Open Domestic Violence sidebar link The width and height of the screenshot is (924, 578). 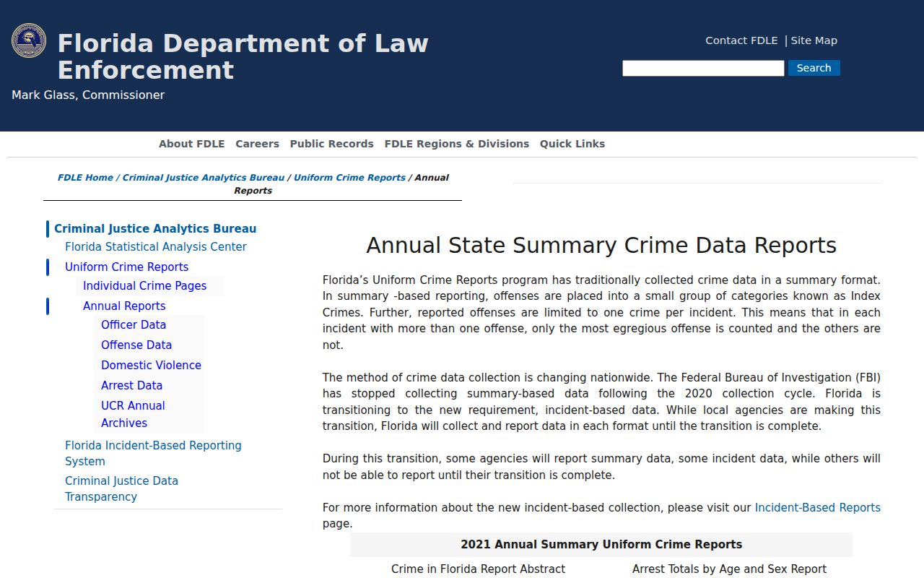[x=151, y=366]
